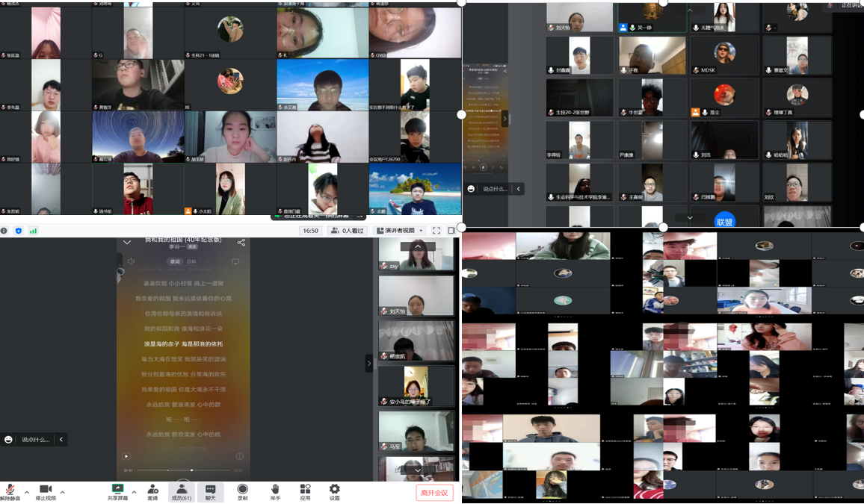Enter fullscreen using the fullscreen icon

pyautogui.click(x=436, y=231)
